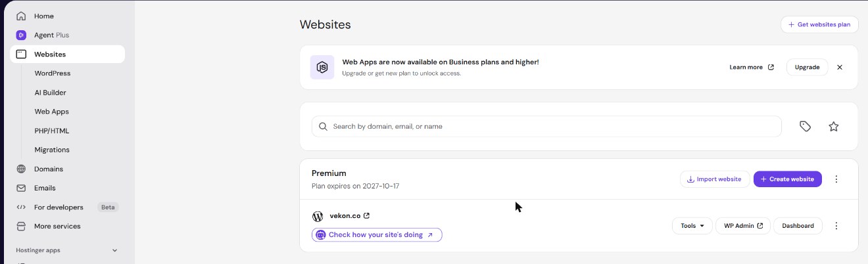This screenshot has width=868, height=264.
Task: Dismiss the Web Apps banner
Action: click(840, 67)
